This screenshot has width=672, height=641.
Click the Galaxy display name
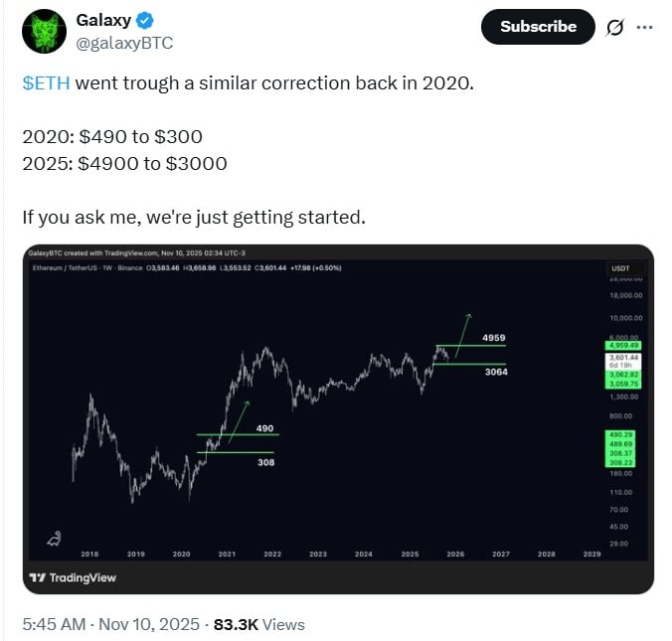coord(103,20)
